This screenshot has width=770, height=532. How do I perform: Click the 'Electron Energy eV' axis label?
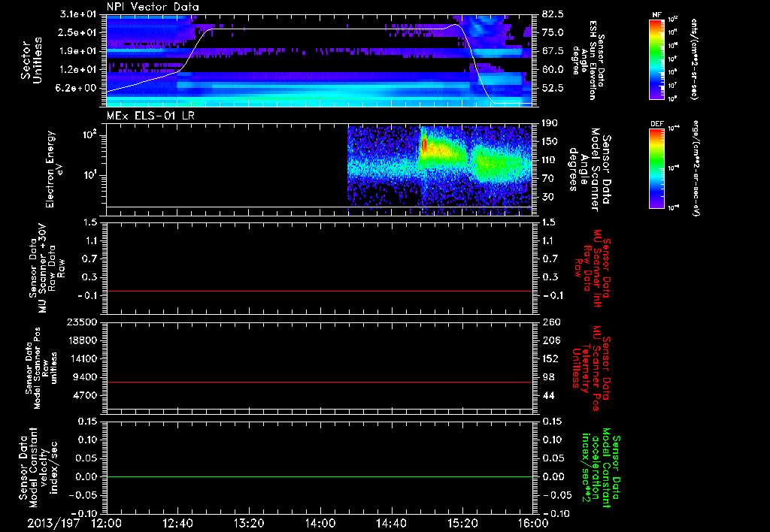coord(54,169)
